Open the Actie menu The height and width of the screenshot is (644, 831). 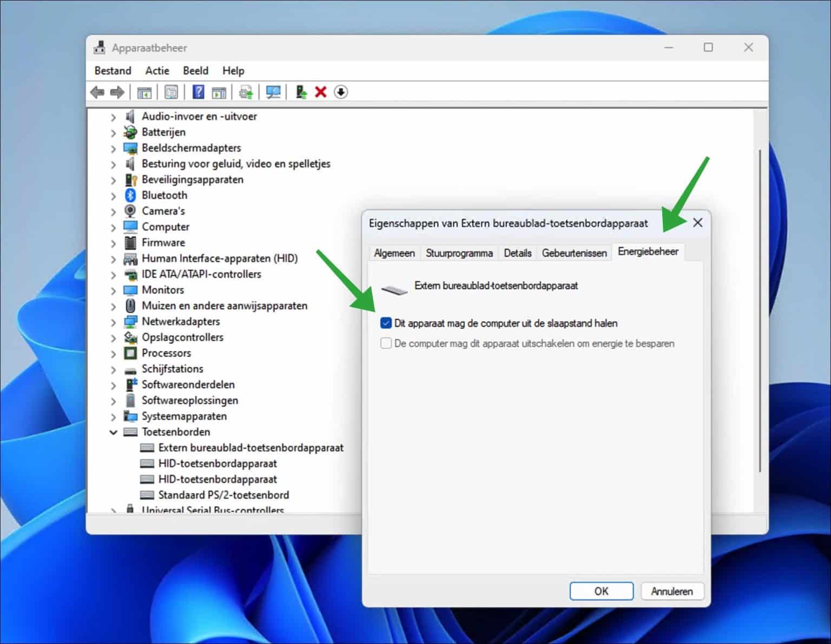point(156,70)
